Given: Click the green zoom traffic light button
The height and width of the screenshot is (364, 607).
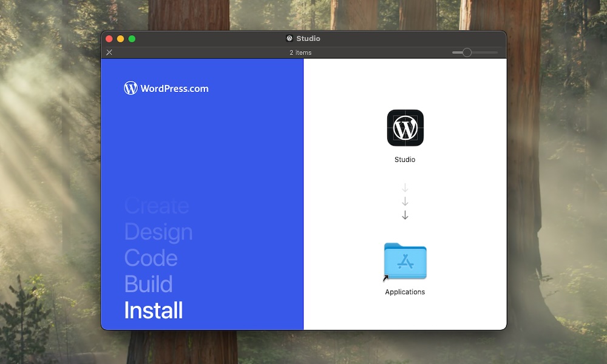Looking at the screenshot, I should (133, 38).
